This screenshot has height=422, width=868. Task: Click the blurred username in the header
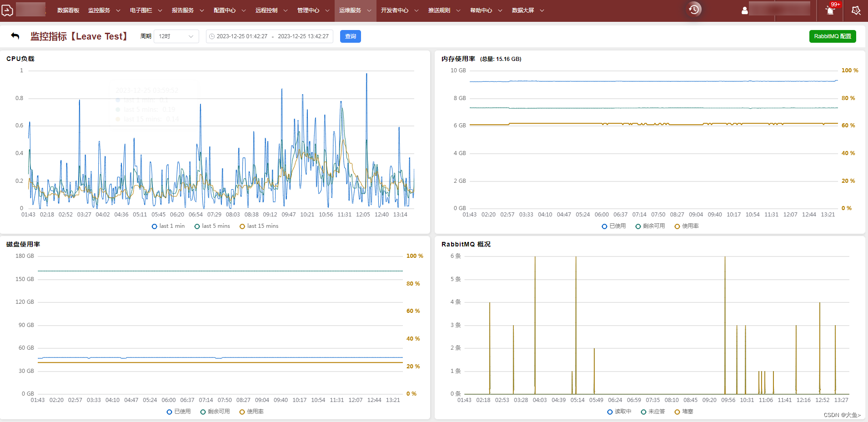pyautogui.click(x=779, y=9)
